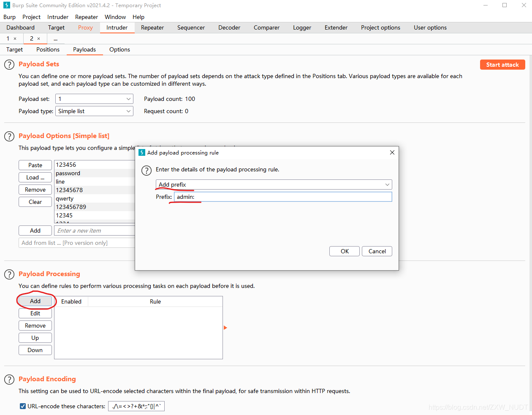The height and width of the screenshot is (415, 532).
Task: Open the Sequencer tab
Action: click(191, 27)
